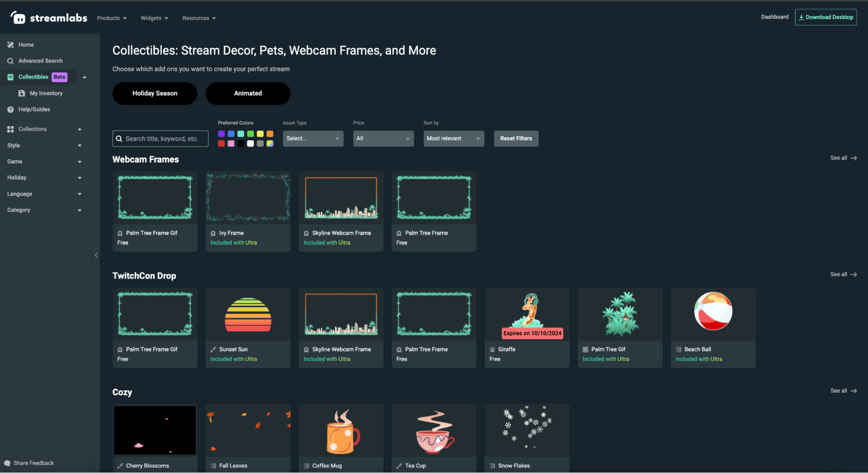Expand the Style category in the sidebar
868x473 pixels.
click(x=79, y=145)
